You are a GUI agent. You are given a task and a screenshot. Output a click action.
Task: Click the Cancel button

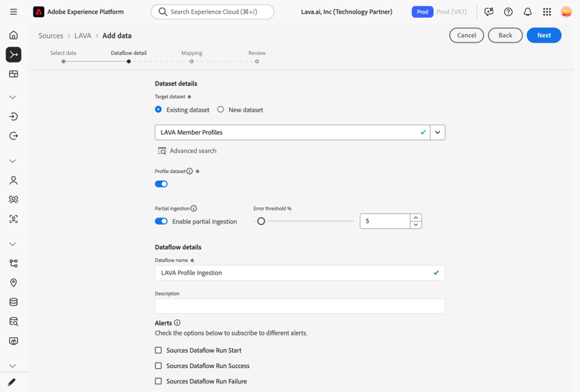point(466,35)
